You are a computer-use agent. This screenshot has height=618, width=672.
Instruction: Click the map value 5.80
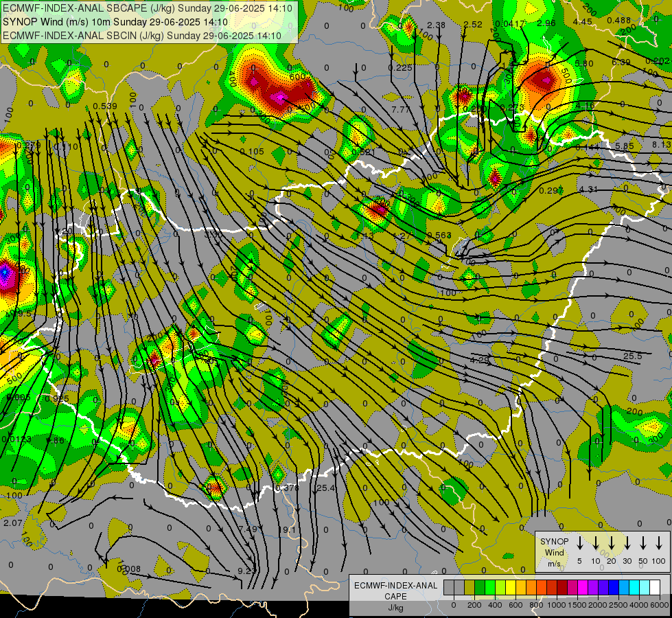coord(584,63)
